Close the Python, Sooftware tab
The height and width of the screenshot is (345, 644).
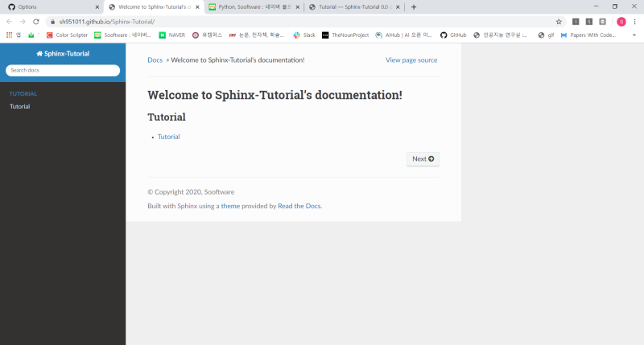(298, 7)
